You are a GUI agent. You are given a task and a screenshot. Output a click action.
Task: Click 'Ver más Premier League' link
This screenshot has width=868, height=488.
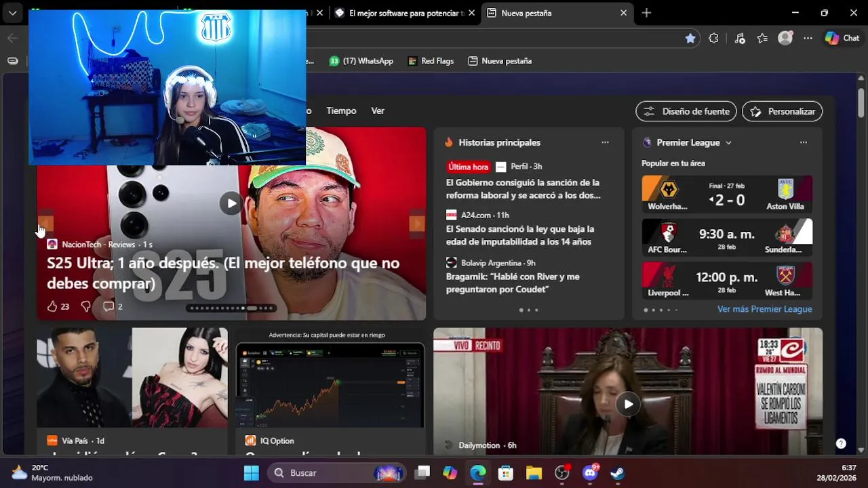[764, 309]
